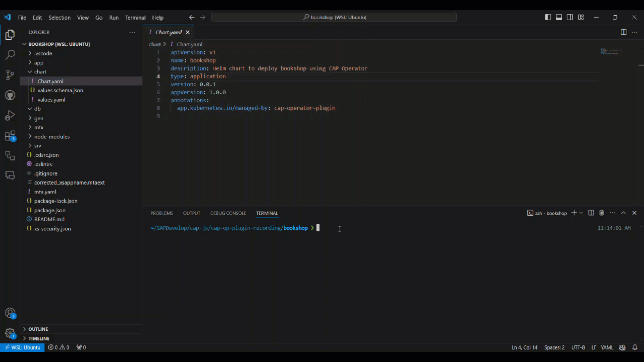Screen dimensions: 644x362
Task: Close the Chart.yaml editor tab
Action: pos(188,32)
